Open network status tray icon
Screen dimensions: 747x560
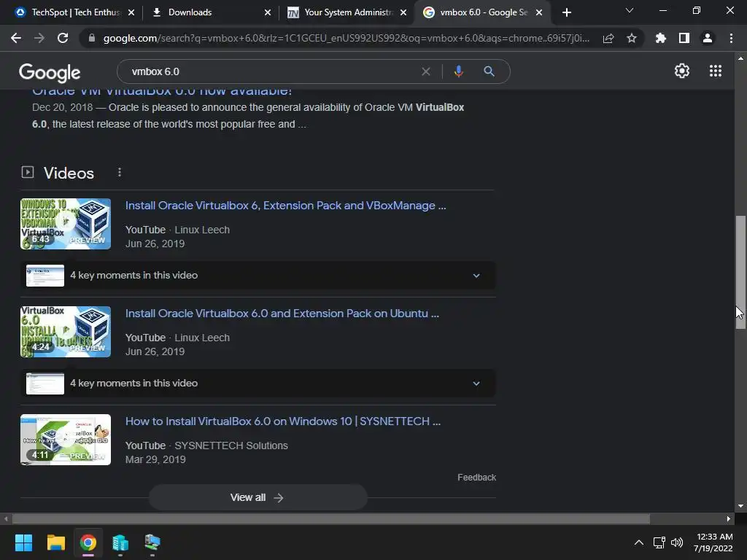659,542
